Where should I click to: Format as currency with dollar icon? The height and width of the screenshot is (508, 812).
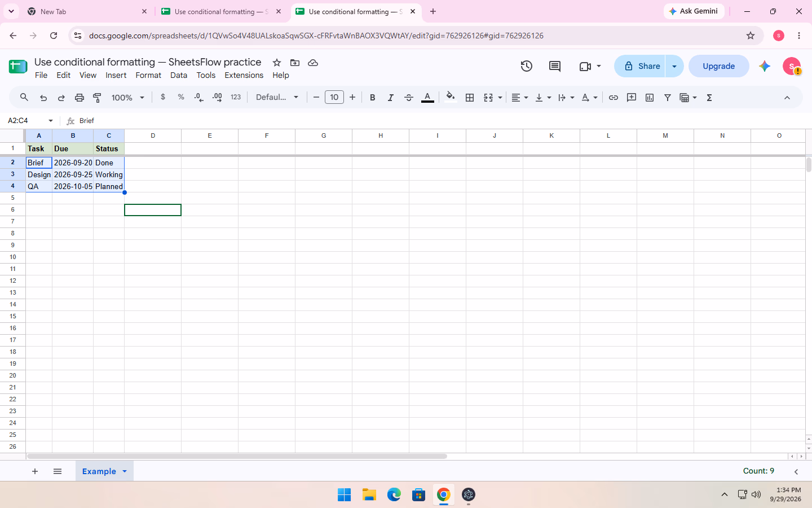tap(163, 97)
